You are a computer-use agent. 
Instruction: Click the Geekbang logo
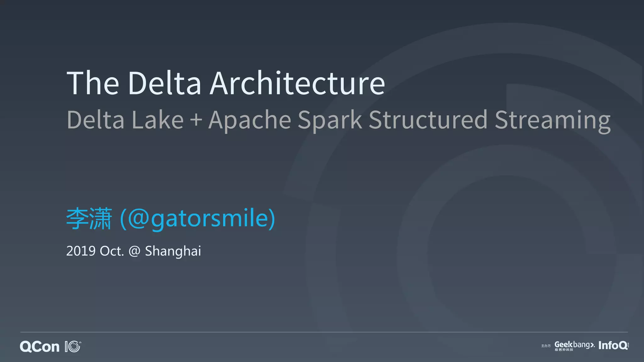click(x=574, y=344)
